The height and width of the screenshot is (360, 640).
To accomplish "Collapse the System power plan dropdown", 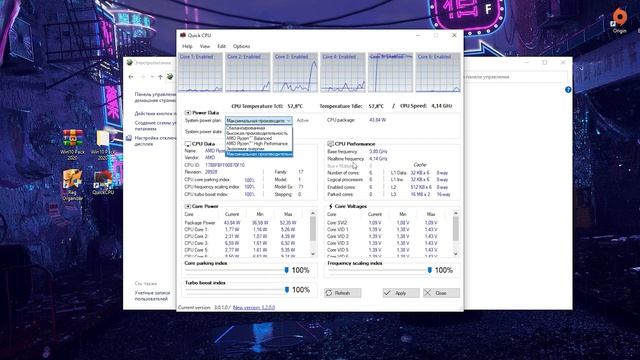I will pyautogui.click(x=288, y=120).
